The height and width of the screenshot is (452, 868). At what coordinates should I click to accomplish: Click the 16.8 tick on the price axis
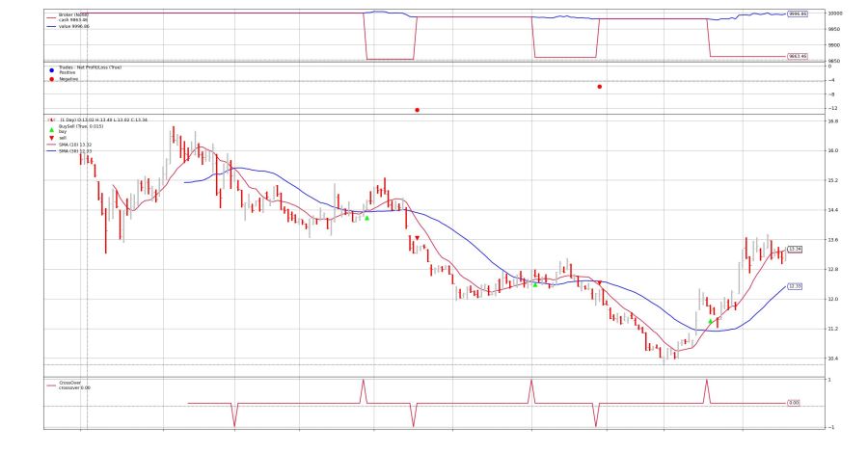(833, 121)
